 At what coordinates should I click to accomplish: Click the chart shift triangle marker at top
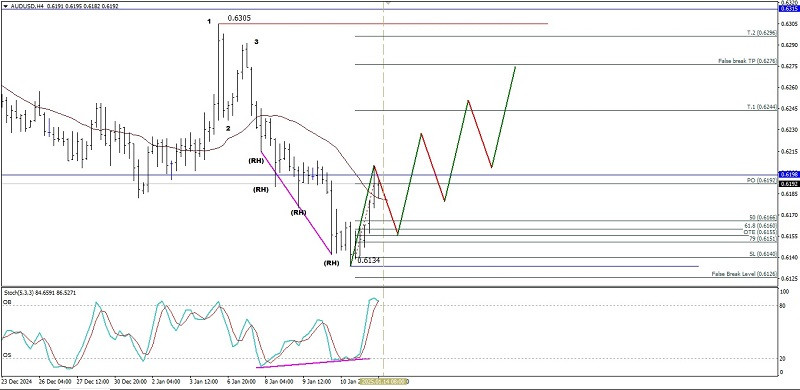pos(387,3)
